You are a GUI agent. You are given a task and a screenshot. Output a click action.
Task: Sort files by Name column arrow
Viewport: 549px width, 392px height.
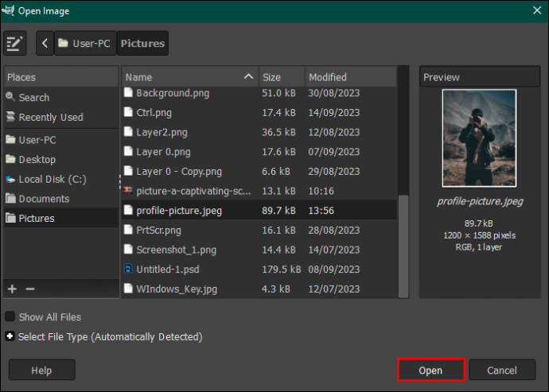248,76
